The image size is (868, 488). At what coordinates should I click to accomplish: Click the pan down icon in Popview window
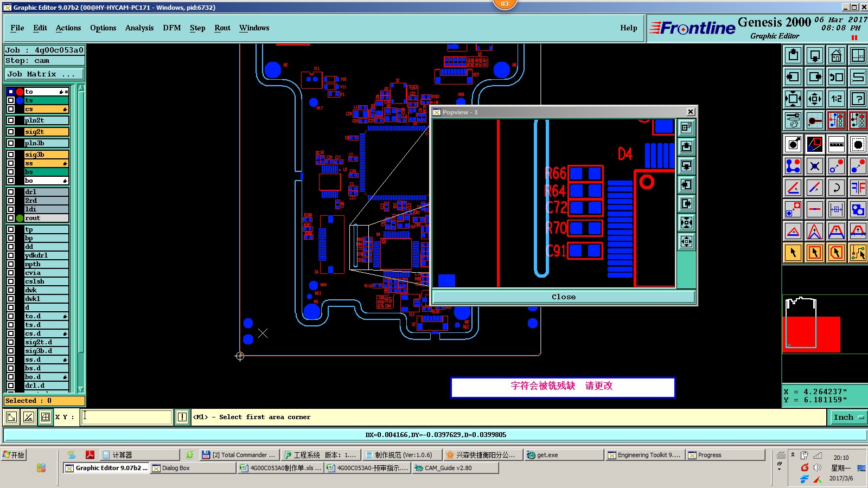pyautogui.click(x=686, y=165)
